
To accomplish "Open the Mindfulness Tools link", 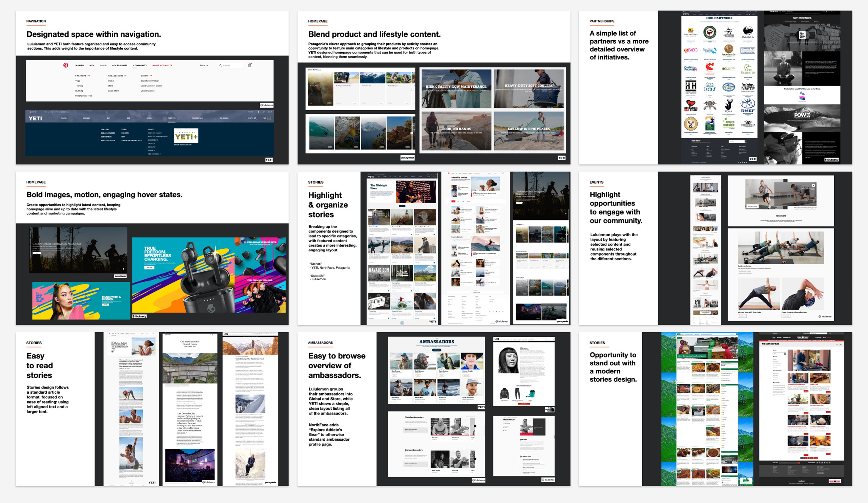I will 84,96.
